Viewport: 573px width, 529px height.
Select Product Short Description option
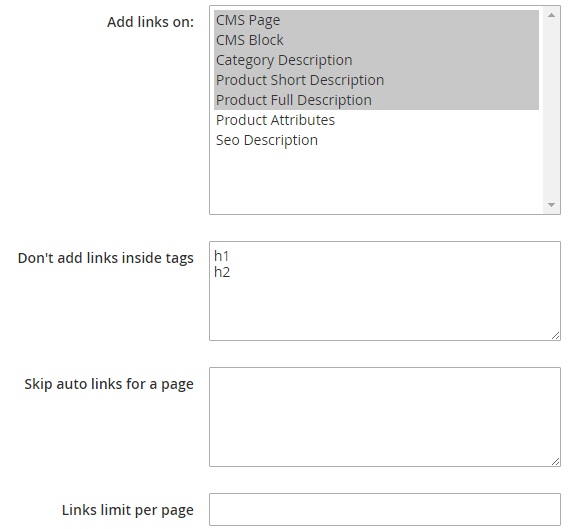tap(376, 80)
